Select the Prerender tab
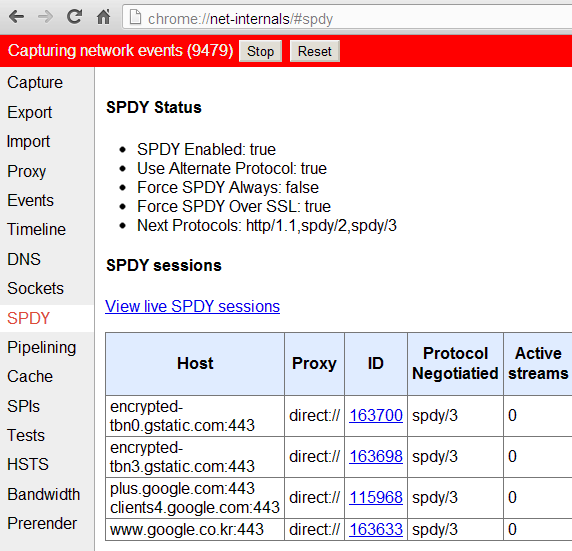Image resolution: width=572 pixels, height=551 pixels. pyautogui.click(x=42, y=523)
